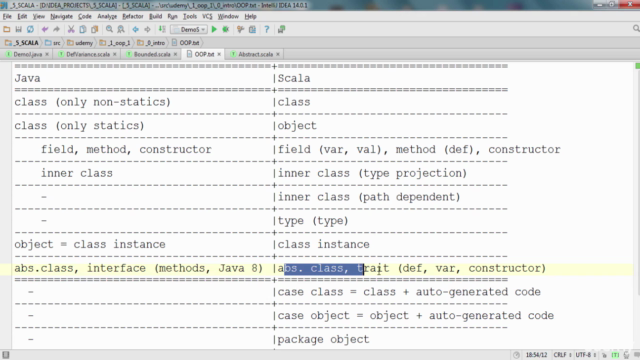Viewport: 640px width, 360px height.
Task: Click text 'inner class (path dependent)'
Action: pos(369,197)
